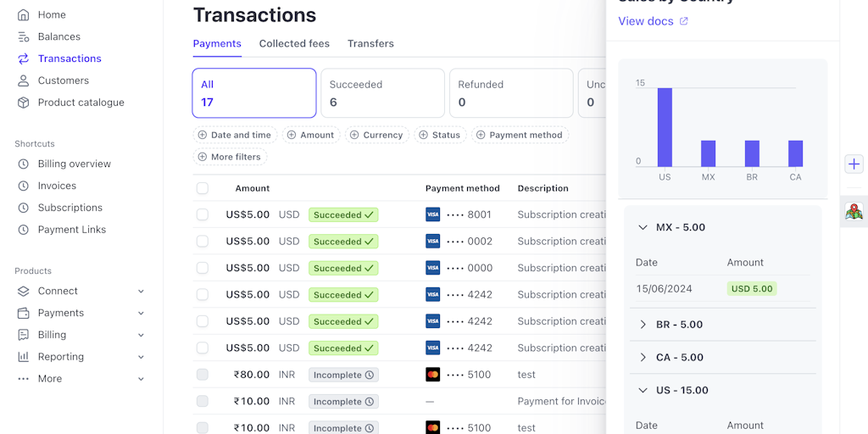Viewport: 868px width, 434px height.
Task: Expand the BR - 5.00 section
Action: tap(643, 325)
